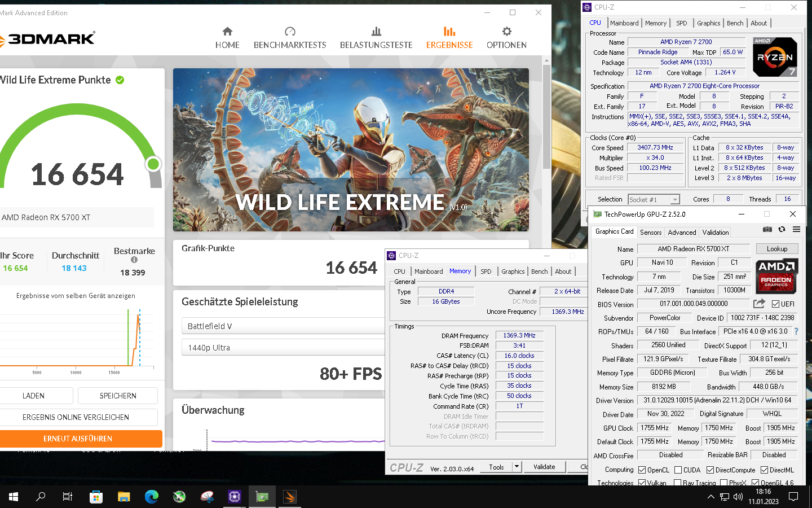Click the Durchschnitt value 18 143
This screenshot has height=508, width=812.
[74, 268]
